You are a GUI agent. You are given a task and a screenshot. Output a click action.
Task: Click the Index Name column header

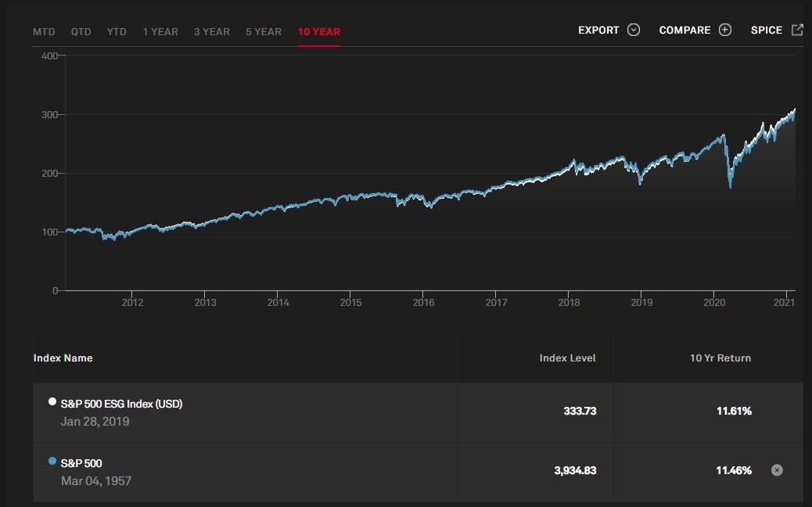(63, 358)
